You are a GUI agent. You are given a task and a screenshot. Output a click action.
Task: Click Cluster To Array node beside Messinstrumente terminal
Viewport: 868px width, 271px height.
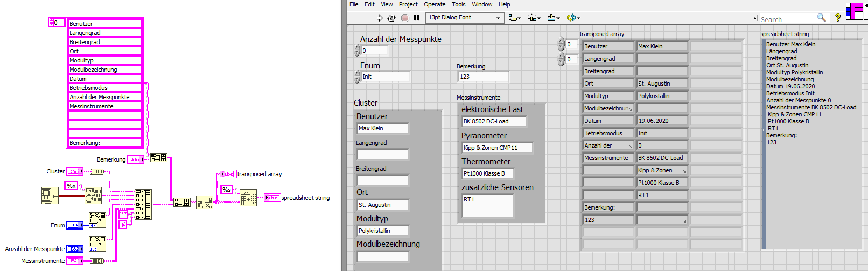click(97, 261)
